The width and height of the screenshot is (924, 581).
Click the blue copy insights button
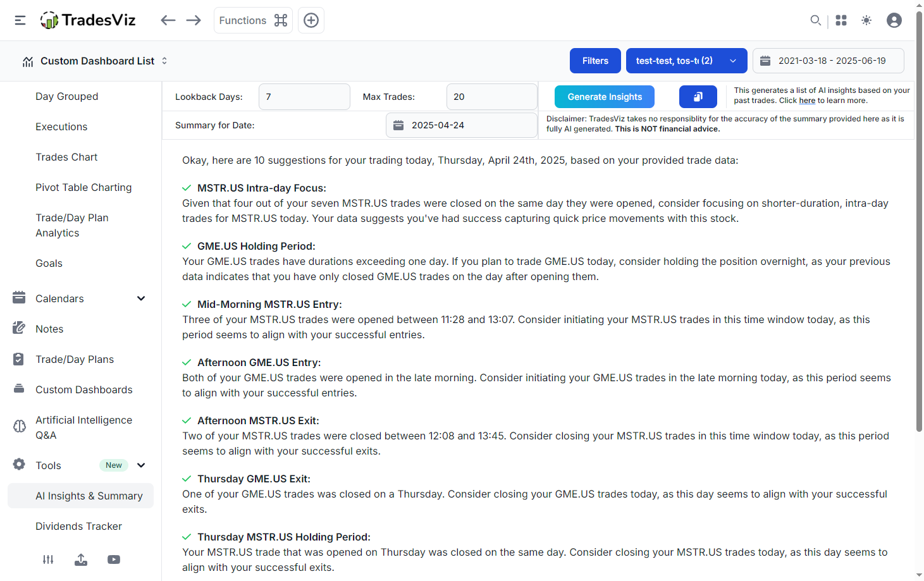(698, 97)
